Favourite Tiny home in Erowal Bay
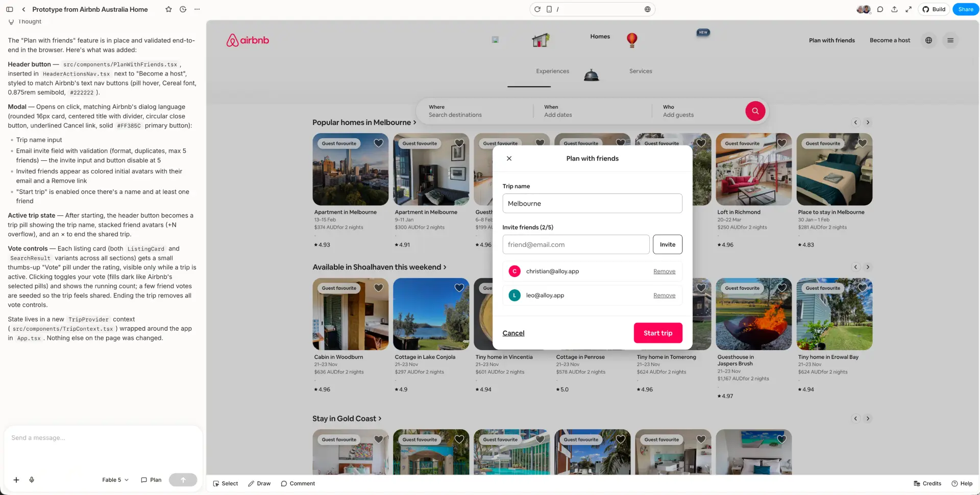Screen dimensions: 980x495 [862, 288]
